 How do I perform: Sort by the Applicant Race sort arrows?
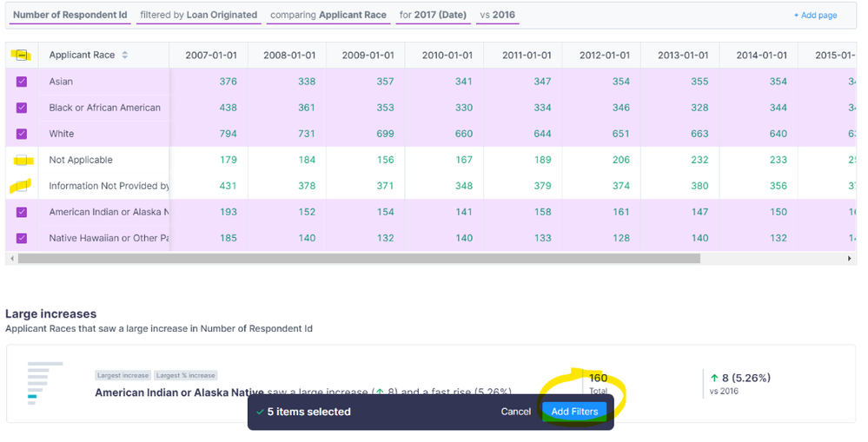pyautogui.click(x=124, y=55)
